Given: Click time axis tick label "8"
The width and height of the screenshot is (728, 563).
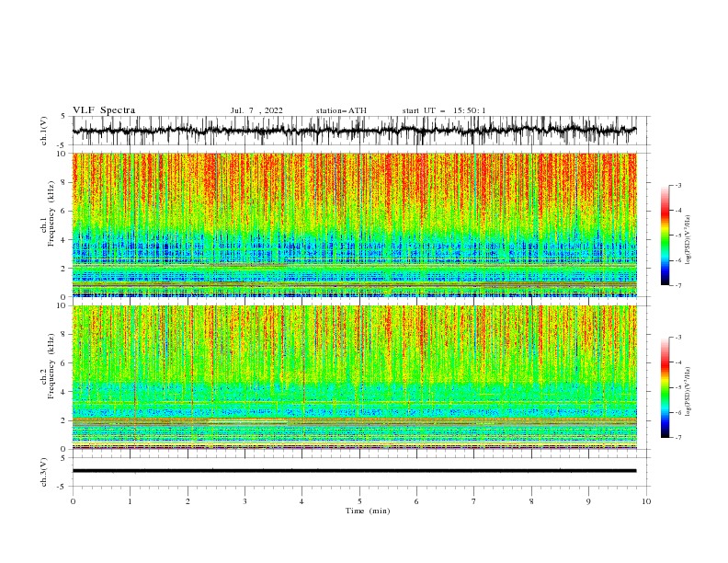Looking at the screenshot, I should (531, 501).
